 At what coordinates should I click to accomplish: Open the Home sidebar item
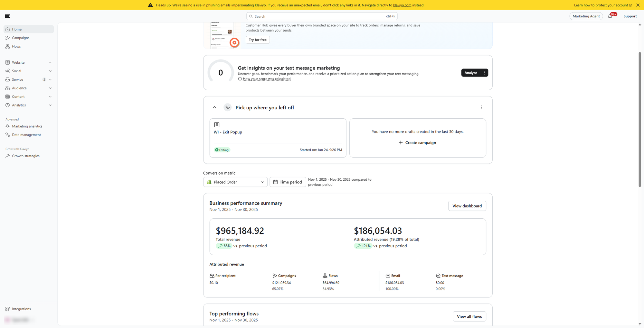(29, 29)
